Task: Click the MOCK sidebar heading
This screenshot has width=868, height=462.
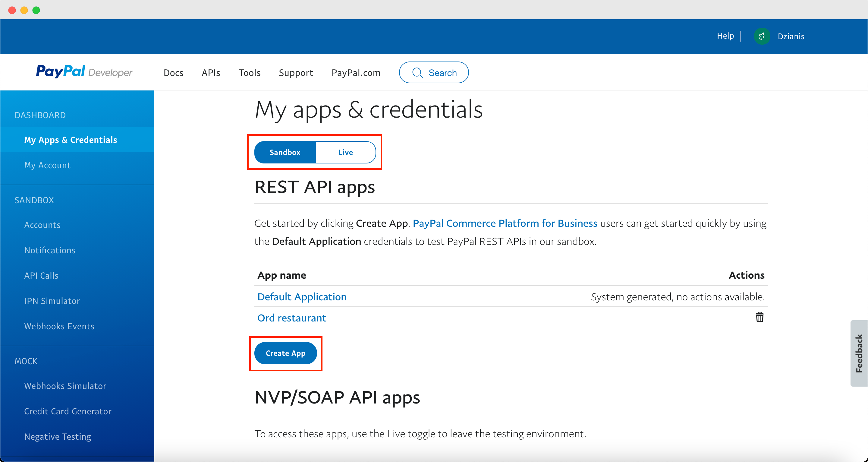Action: (x=26, y=361)
